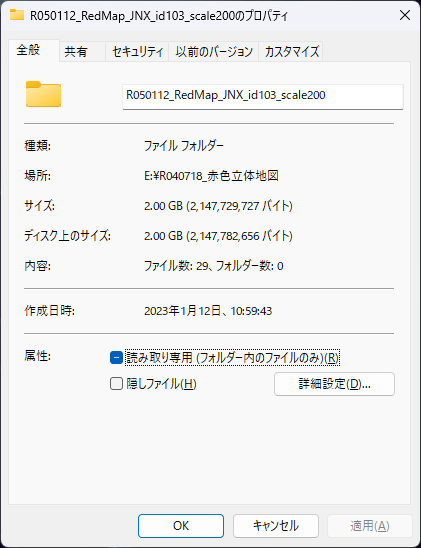Click the サイズ value 2.00 GB text
Image resolution: width=421 pixels, height=548 pixels.
click(x=218, y=206)
